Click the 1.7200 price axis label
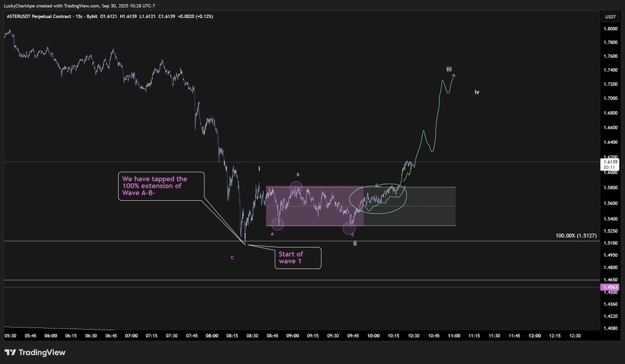This screenshot has height=364, width=625. coord(610,84)
